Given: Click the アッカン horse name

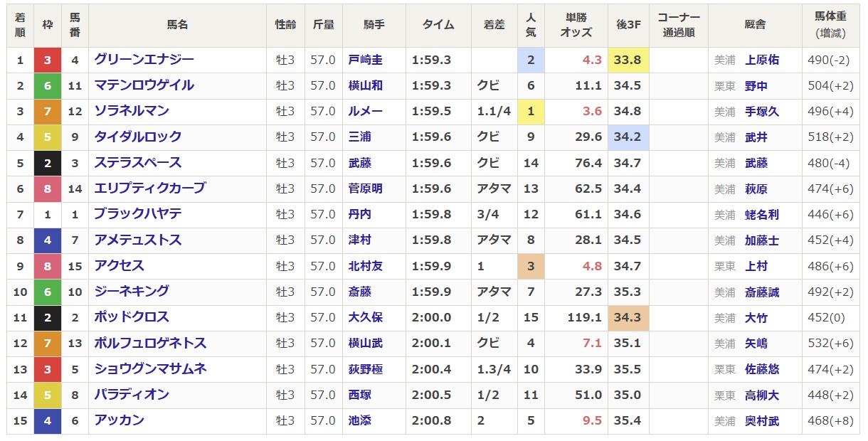Looking at the screenshot, I should click(120, 420).
